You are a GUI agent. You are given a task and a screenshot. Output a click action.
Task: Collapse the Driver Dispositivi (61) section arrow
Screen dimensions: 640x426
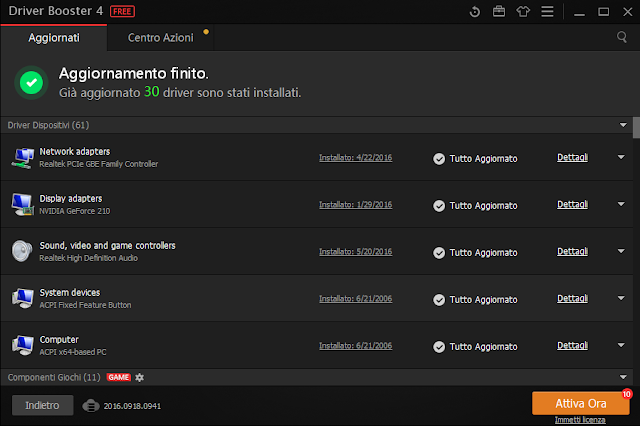point(623,125)
